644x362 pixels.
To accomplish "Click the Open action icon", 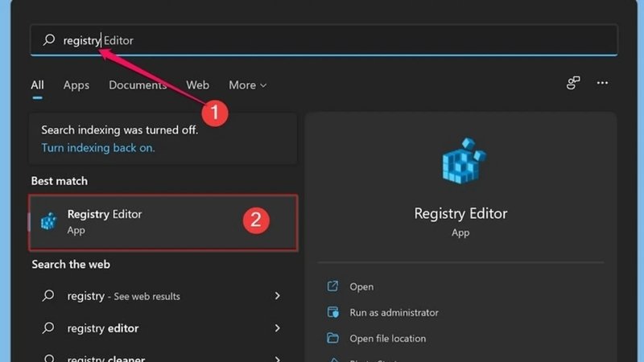I will point(332,286).
